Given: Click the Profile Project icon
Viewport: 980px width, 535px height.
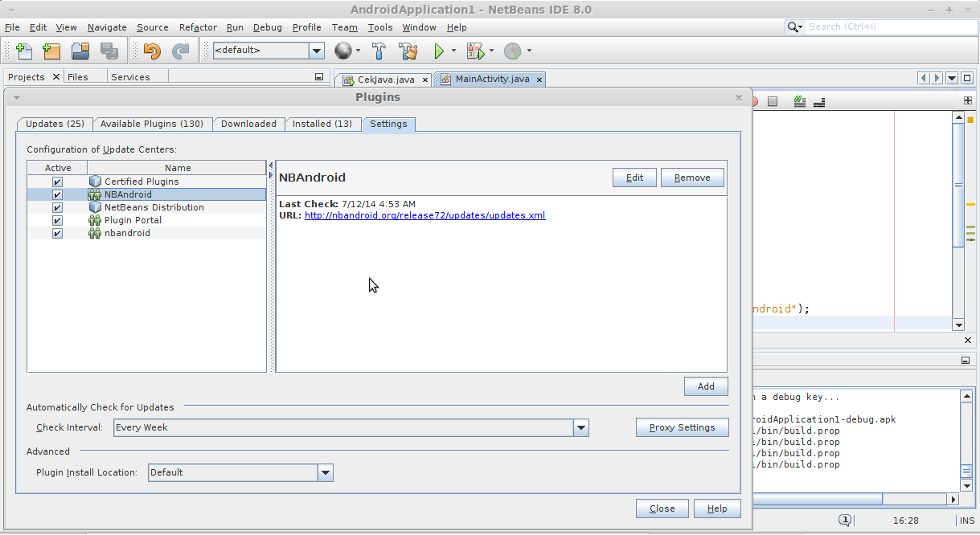Looking at the screenshot, I should click(x=512, y=51).
